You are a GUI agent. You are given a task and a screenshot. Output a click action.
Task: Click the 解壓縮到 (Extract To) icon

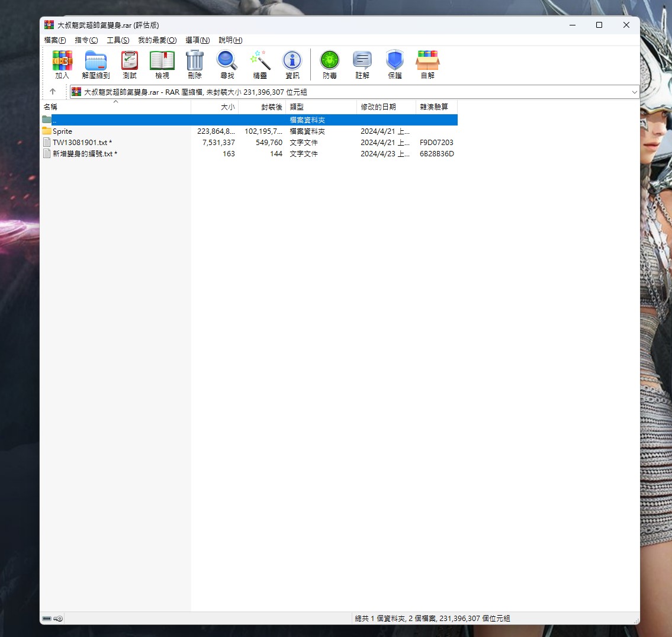click(x=96, y=64)
